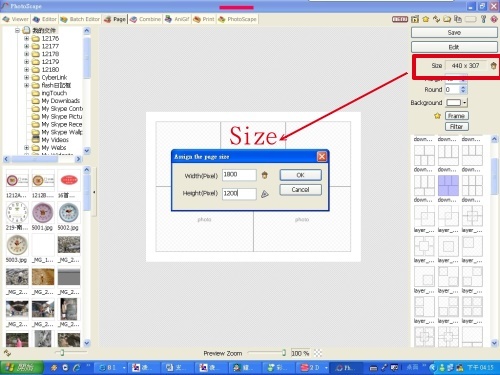Open the Combine tab
The height and width of the screenshot is (375, 500).
click(146, 19)
